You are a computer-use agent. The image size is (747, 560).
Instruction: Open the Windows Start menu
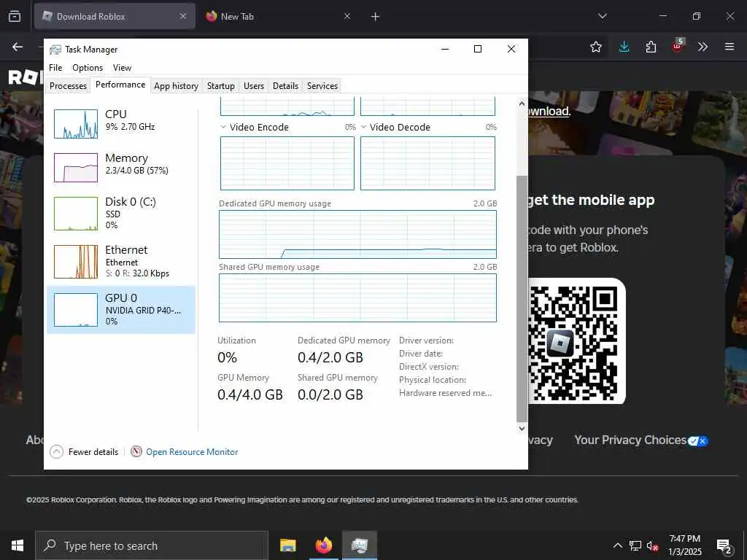pyautogui.click(x=18, y=545)
